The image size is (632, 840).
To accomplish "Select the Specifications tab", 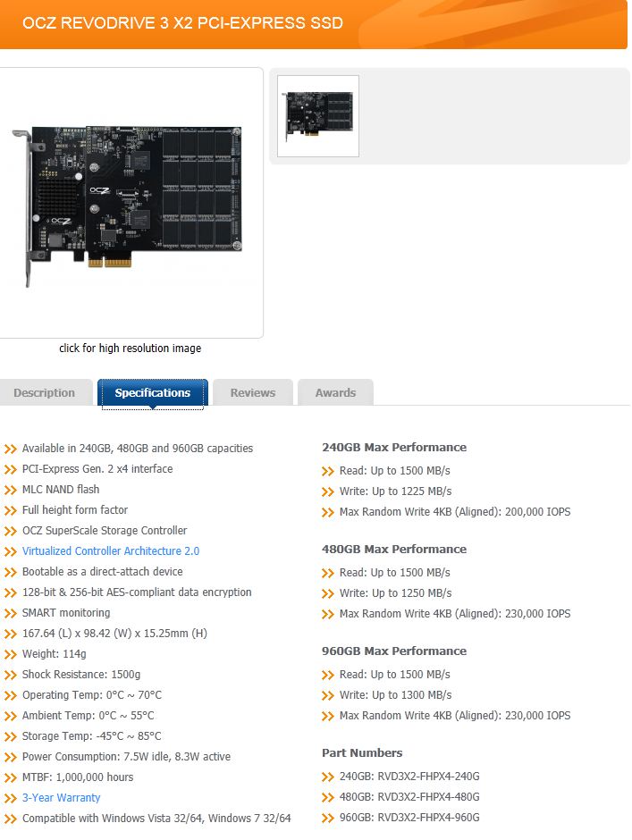I will (x=153, y=392).
